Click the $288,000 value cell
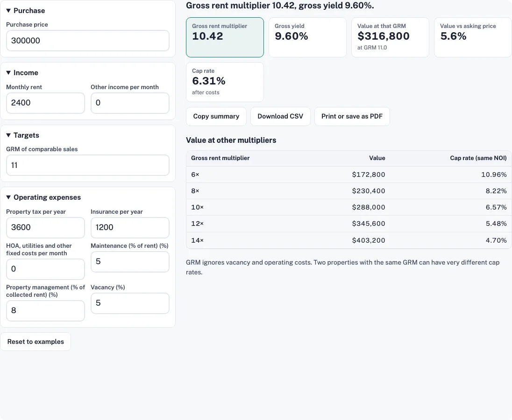Screen dimensions: 512x420 (x=368, y=207)
